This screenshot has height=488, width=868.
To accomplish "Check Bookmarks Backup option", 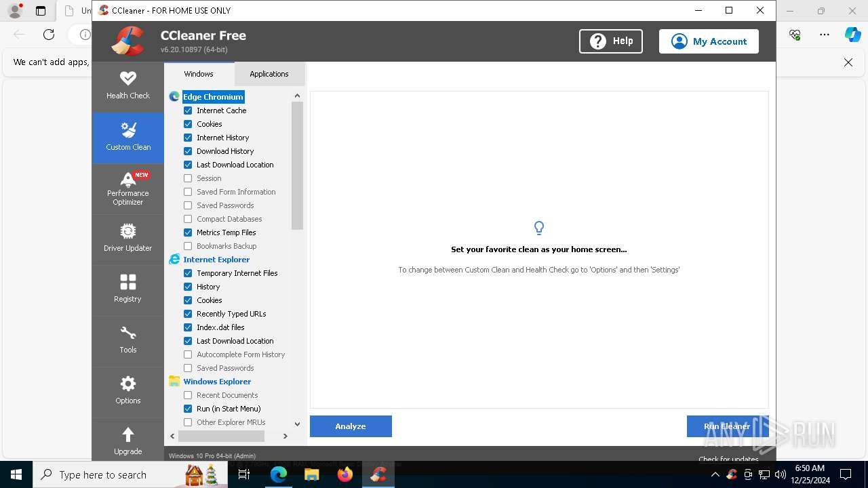I will pyautogui.click(x=188, y=246).
